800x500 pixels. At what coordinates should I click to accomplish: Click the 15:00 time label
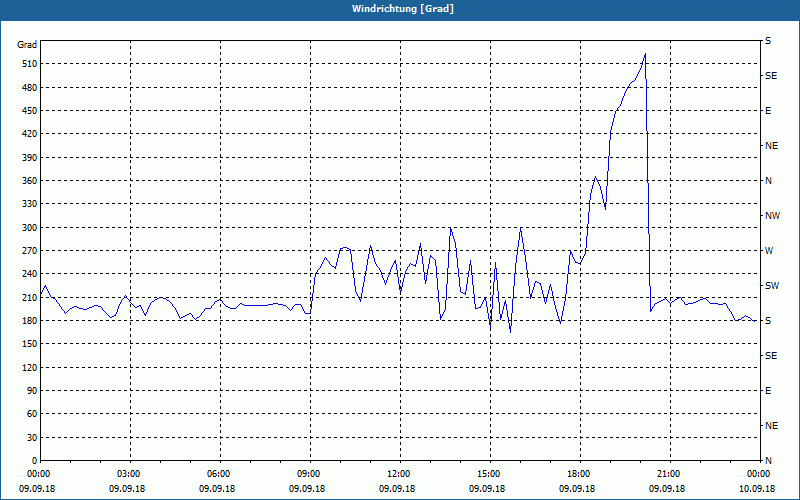pos(487,473)
